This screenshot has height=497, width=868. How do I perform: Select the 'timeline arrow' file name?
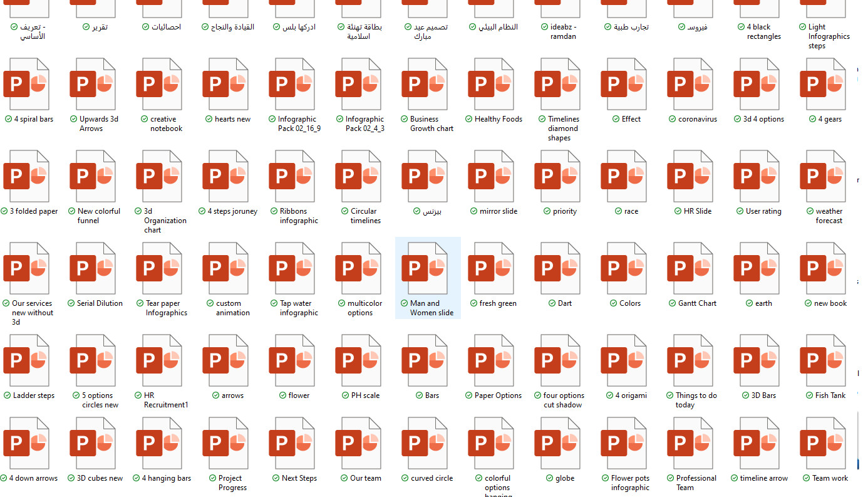click(x=763, y=478)
